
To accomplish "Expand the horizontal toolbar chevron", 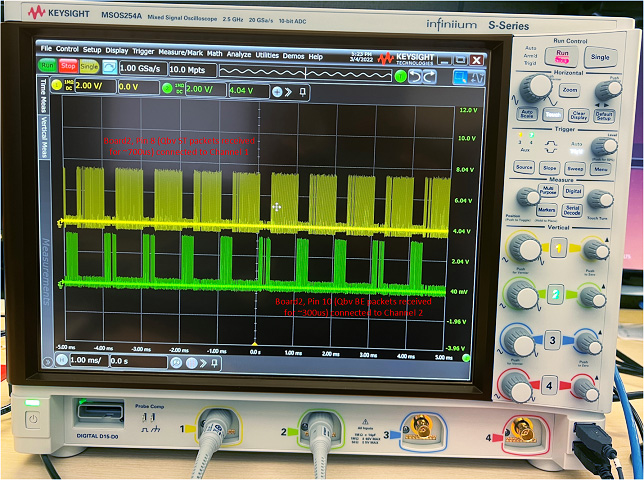I will (x=203, y=363).
